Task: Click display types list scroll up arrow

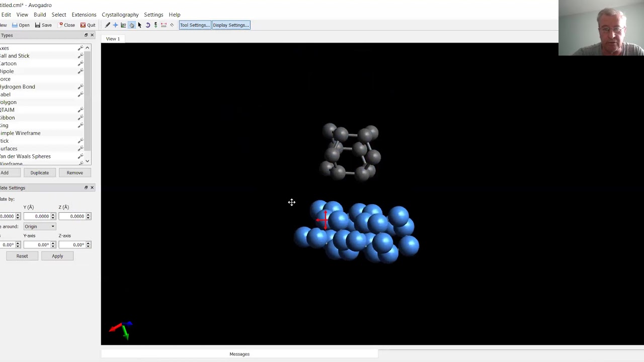Action: tap(88, 48)
